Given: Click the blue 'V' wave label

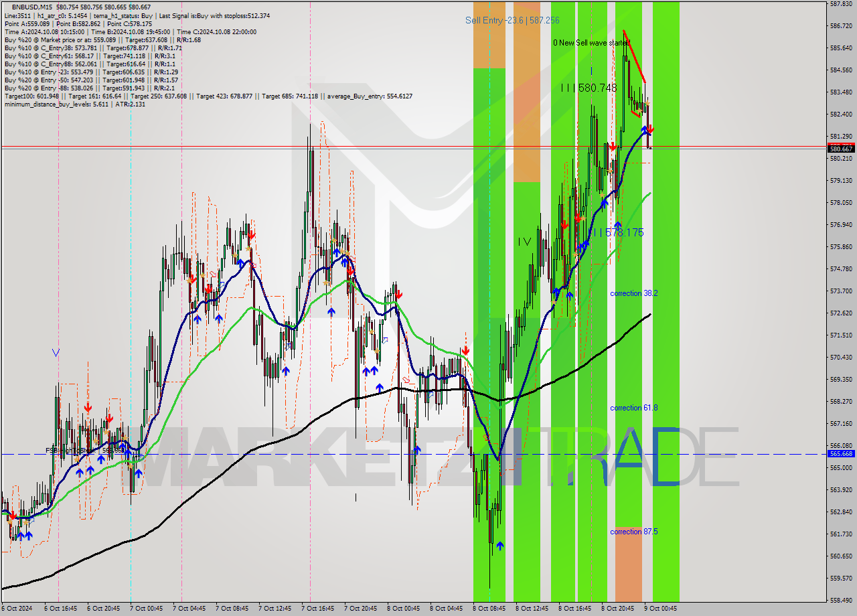Looking at the screenshot, I should pyautogui.click(x=56, y=352).
